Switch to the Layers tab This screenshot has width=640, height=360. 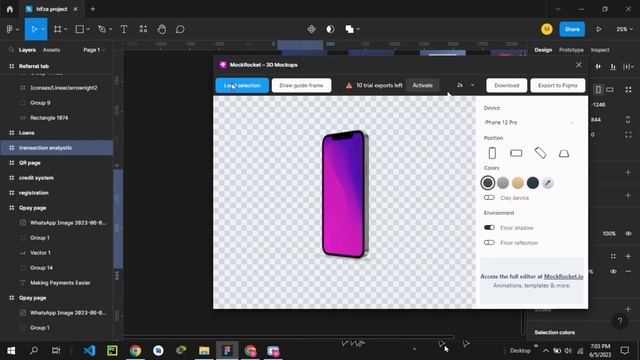click(27, 50)
